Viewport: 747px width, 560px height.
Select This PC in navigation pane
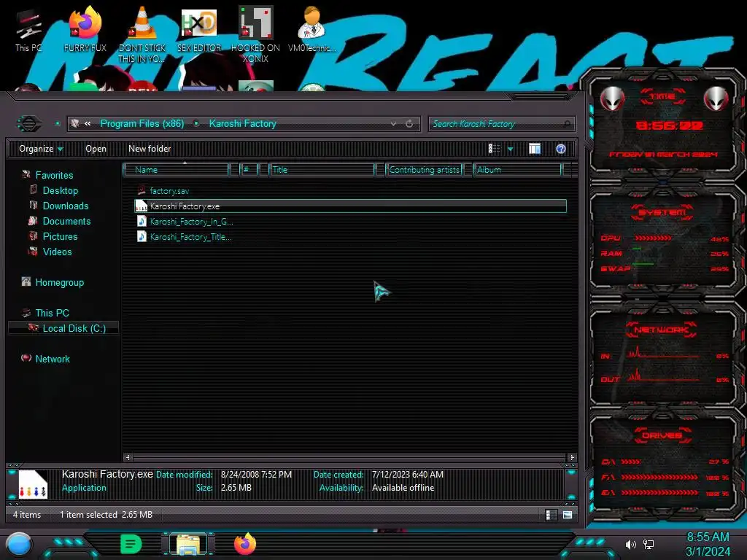click(52, 313)
